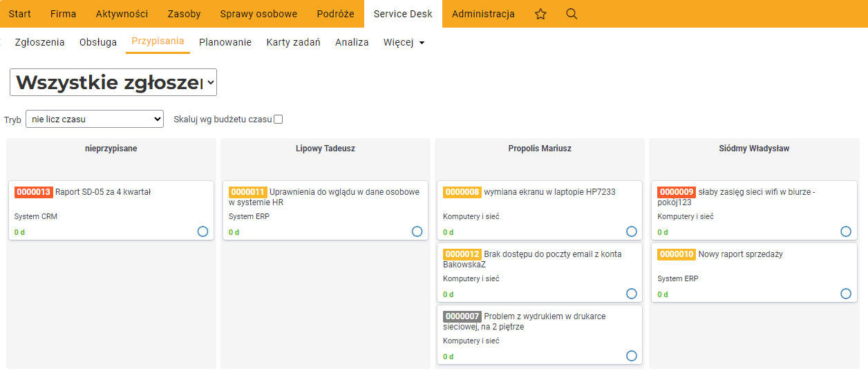Image resolution: width=868 pixels, height=380 pixels.
Task: Click circle icon on ticket 0000008 card
Action: point(631,231)
